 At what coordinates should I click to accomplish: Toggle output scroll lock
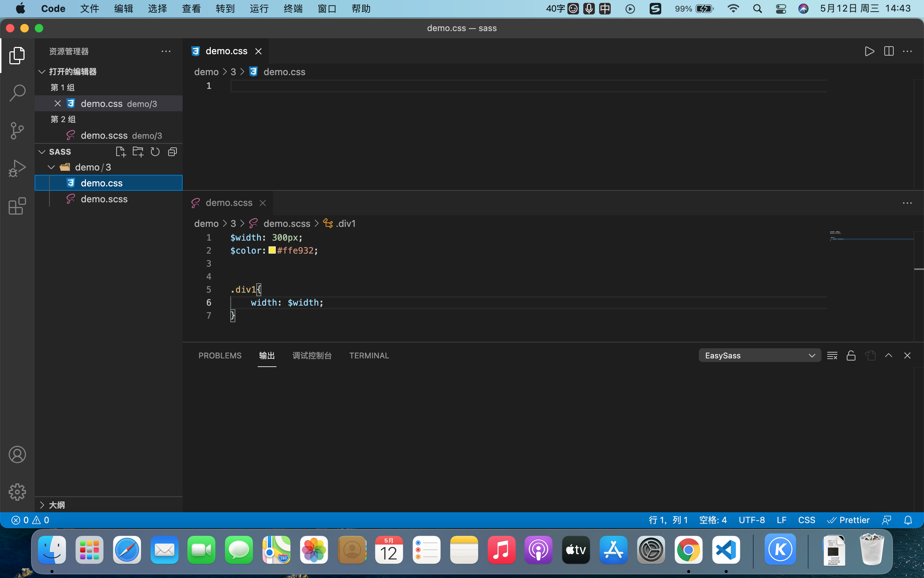click(x=851, y=355)
